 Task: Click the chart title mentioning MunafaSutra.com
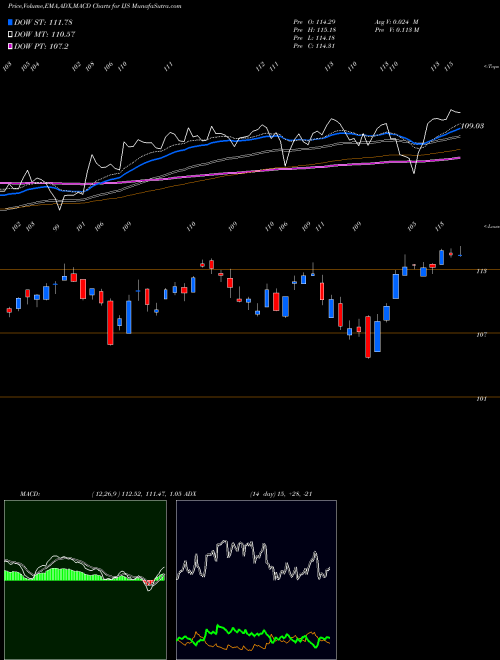pyautogui.click(x=95, y=6)
